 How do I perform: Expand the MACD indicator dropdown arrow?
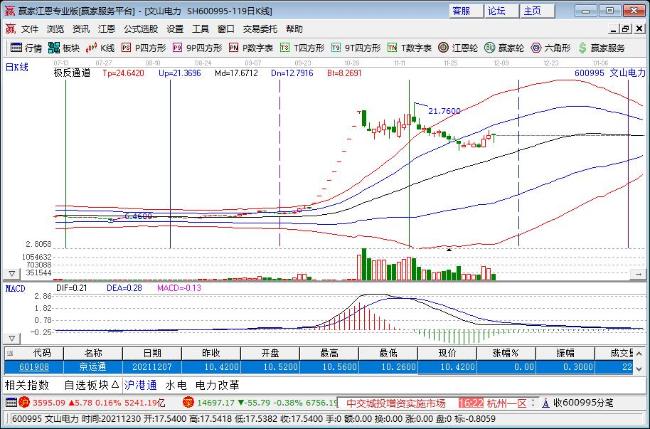(12, 339)
